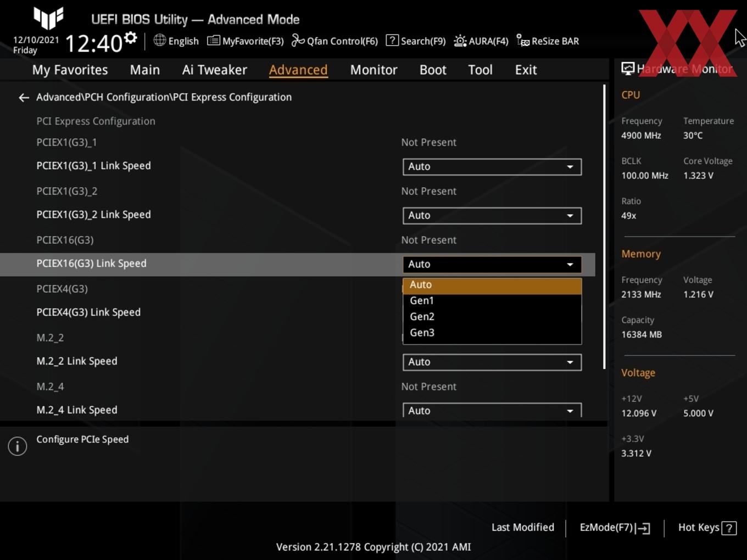Click the globe language icon

point(159,40)
